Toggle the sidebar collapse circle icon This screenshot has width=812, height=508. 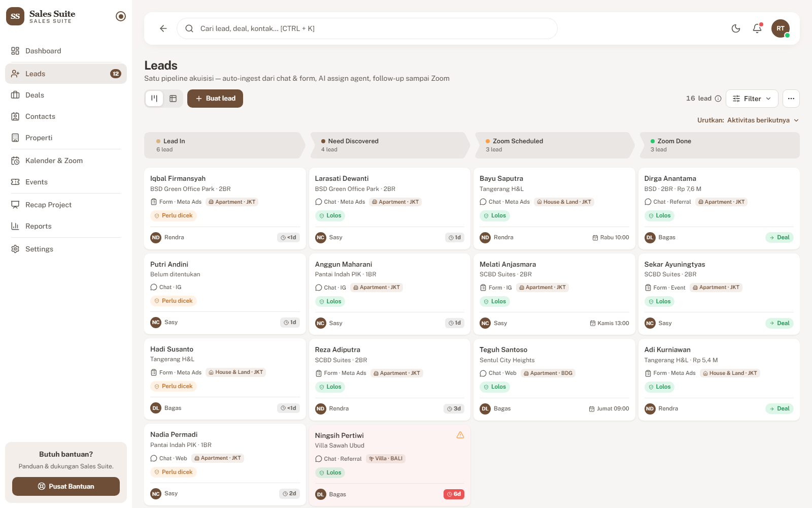[121, 16]
